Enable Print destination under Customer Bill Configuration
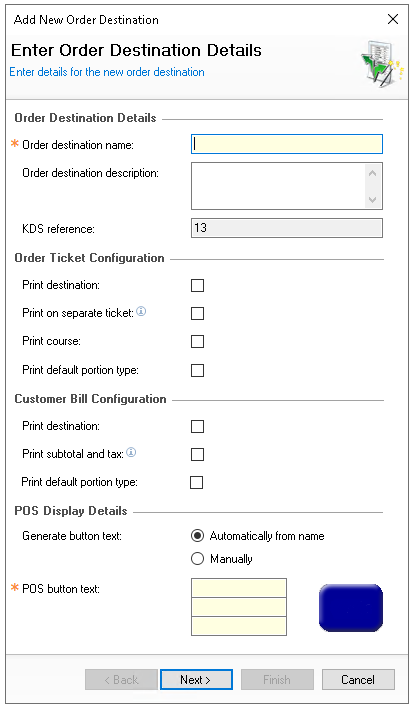This screenshot has width=412, height=712. 197,426
